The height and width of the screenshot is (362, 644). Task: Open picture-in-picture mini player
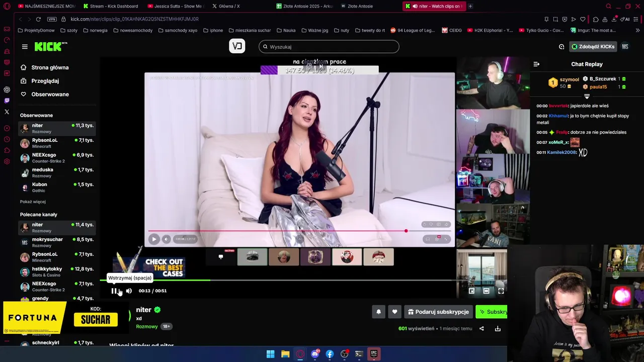coord(471,291)
